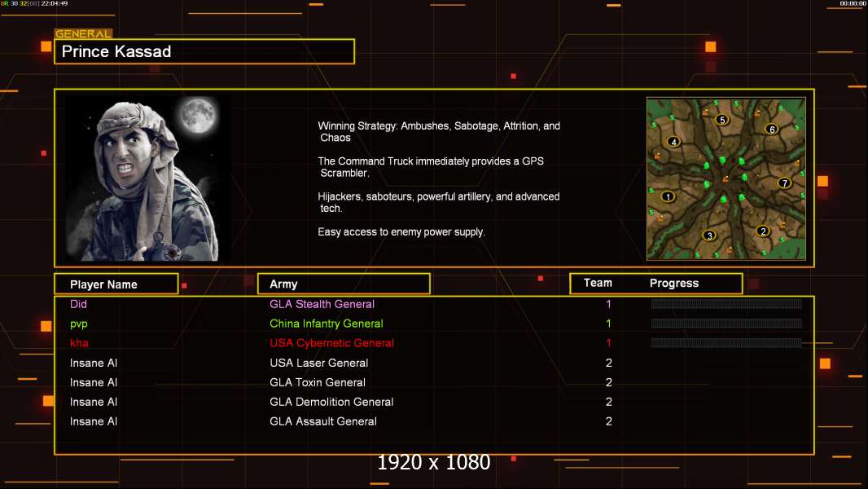Click China Infantry General army entry
Viewport: 868px width, 489px height.
(326, 324)
